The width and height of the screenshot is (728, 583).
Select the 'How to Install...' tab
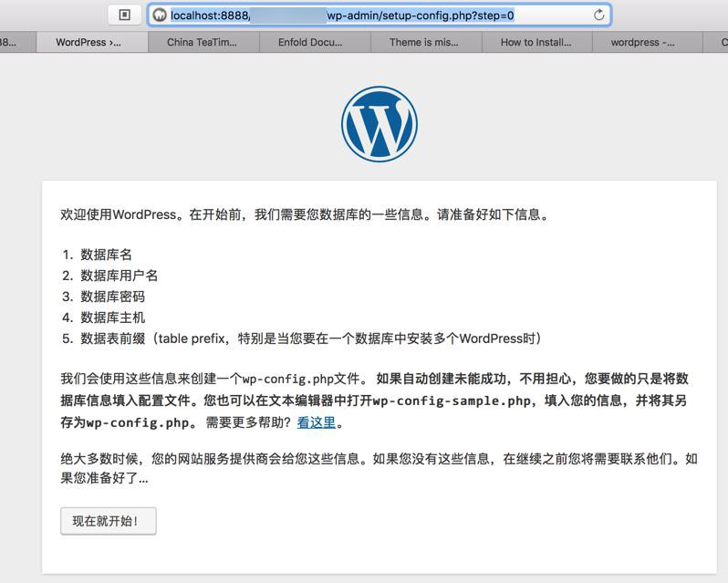pyautogui.click(x=537, y=42)
